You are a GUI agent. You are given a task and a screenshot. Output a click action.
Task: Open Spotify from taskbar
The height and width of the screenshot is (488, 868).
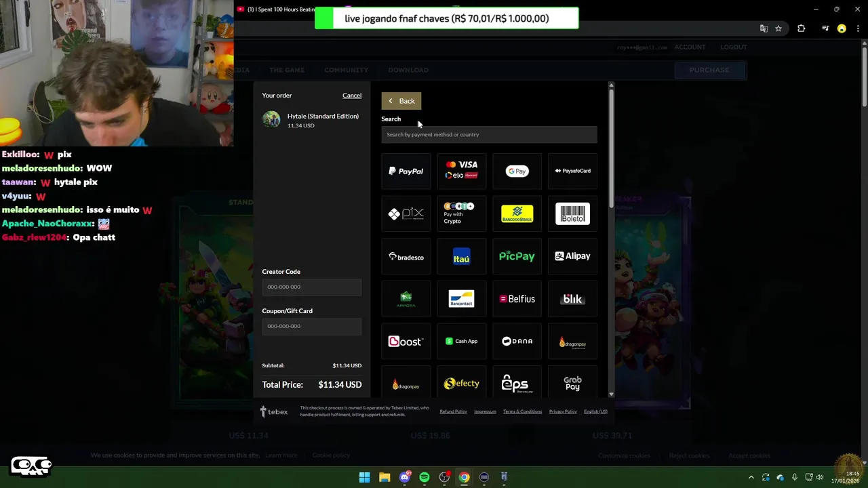425,477
